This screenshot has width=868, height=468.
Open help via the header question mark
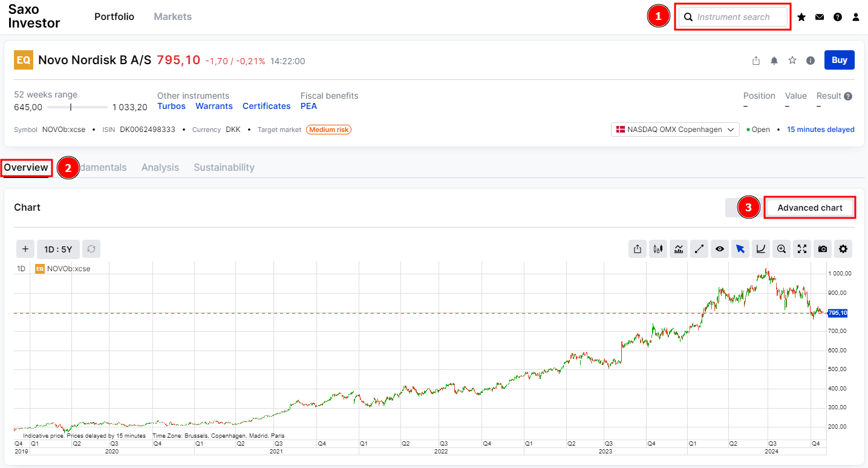(838, 17)
